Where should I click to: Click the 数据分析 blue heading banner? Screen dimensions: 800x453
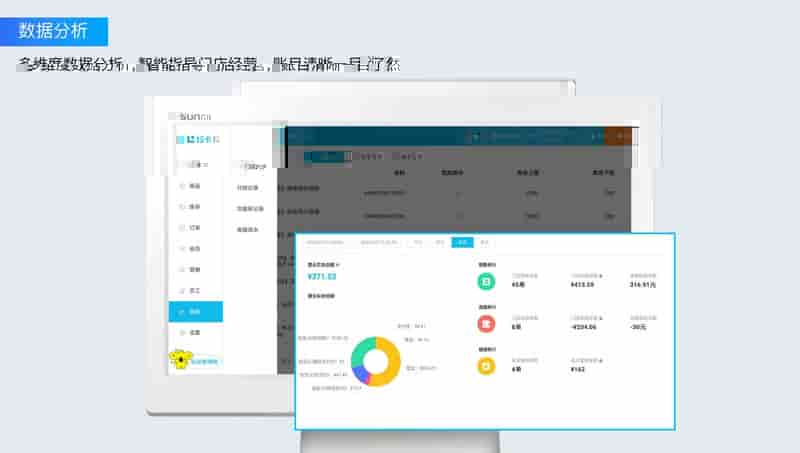[54, 31]
